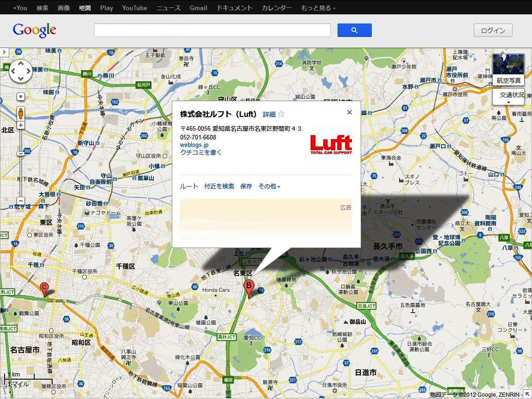The image size is (532, 399).
Task: Click the 名東区 ward label
Action: [x=243, y=273]
